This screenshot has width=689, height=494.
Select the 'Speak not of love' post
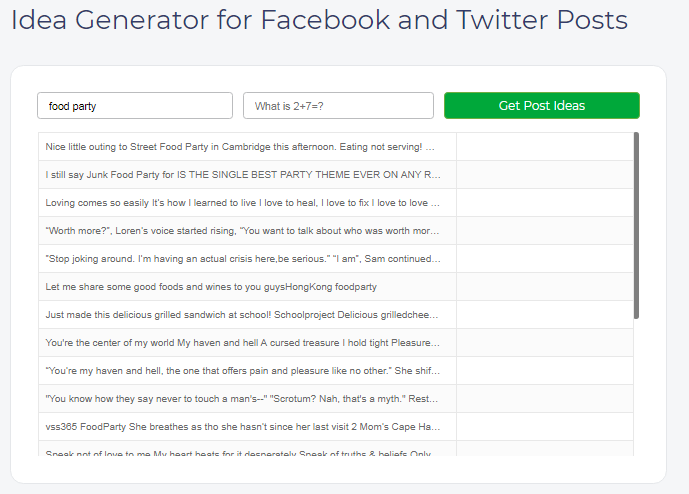click(x=247, y=449)
